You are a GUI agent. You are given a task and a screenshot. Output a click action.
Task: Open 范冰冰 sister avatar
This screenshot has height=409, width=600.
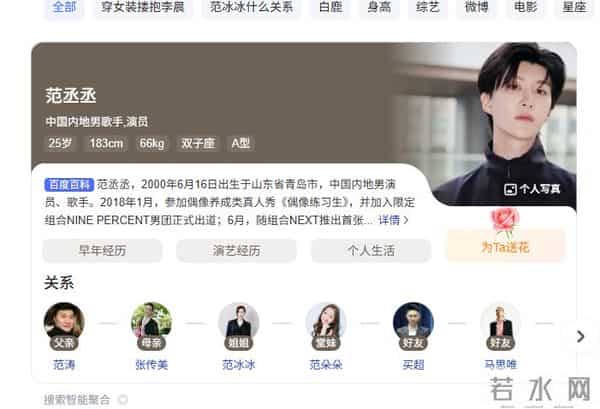[238, 323]
